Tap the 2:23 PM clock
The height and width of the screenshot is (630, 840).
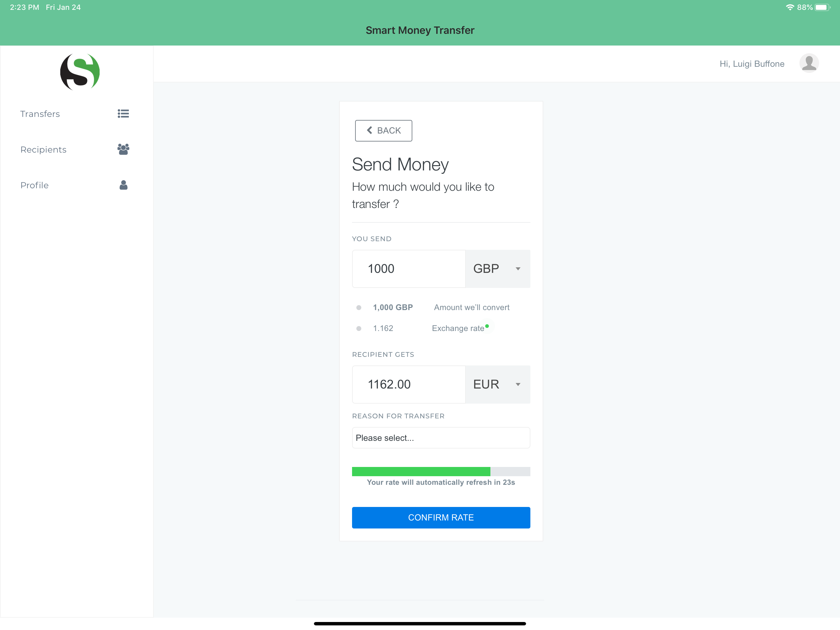point(24,7)
